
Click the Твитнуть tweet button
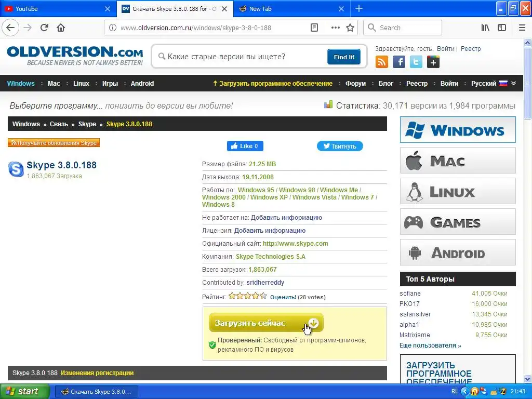340,146
